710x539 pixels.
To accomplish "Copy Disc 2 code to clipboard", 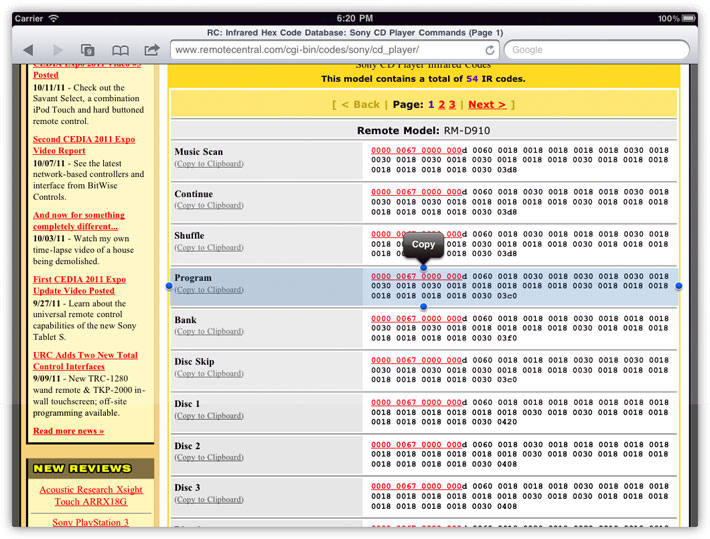I will tap(209, 457).
